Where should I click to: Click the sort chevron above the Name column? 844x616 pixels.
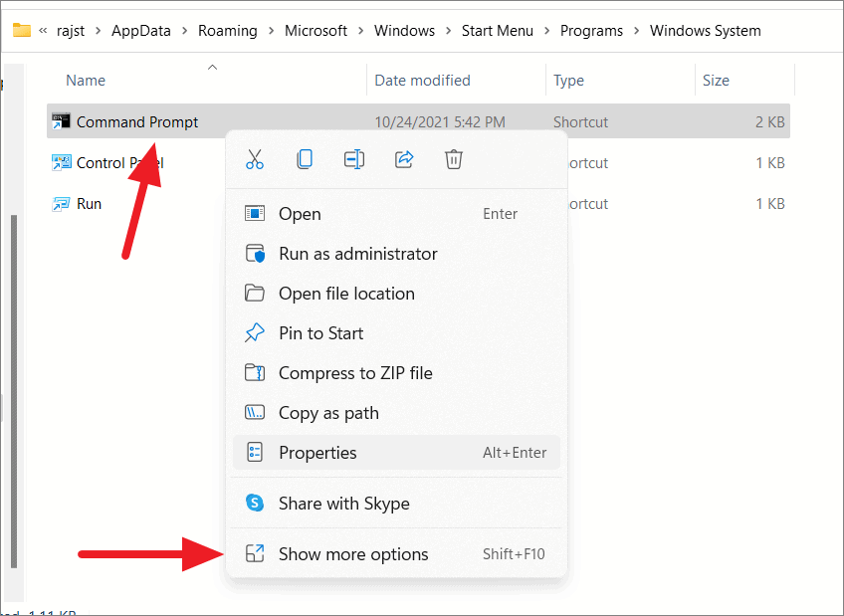point(212,66)
